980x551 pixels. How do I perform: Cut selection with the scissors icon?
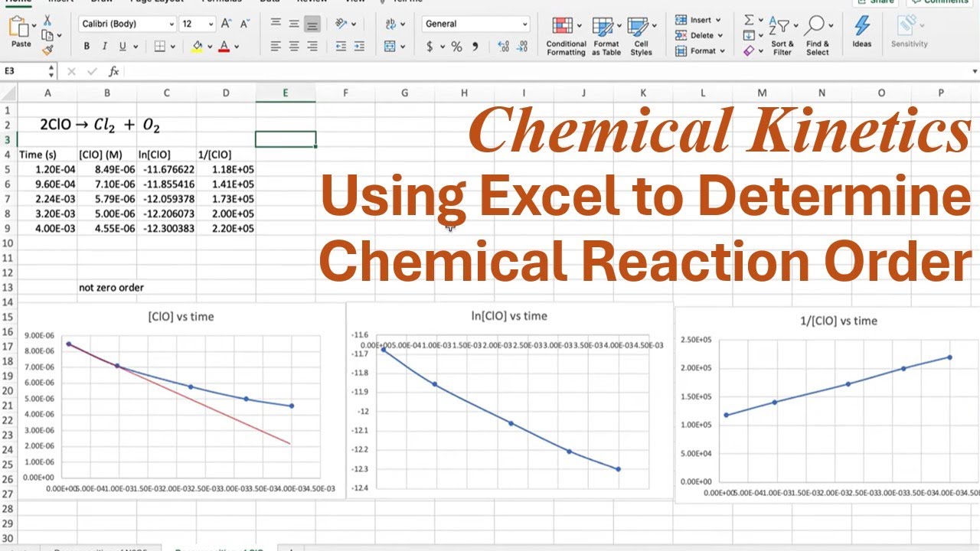point(47,21)
